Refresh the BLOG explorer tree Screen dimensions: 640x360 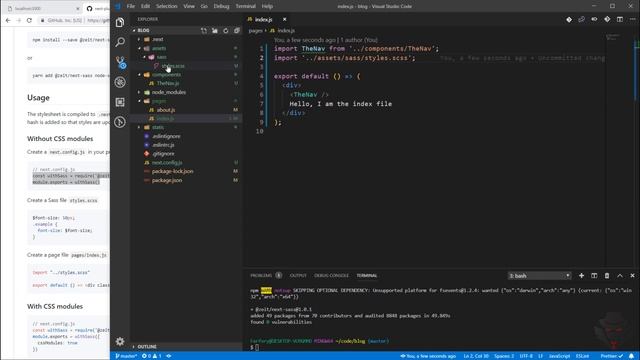coord(226,31)
